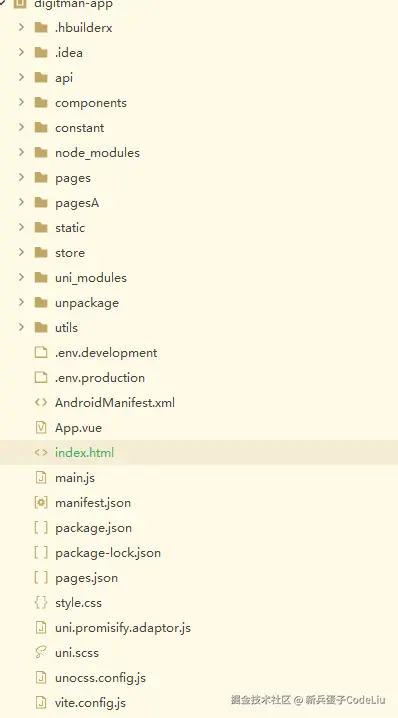398x718 pixels.
Task: Click the brackets icon beside package.json
Action: 41,528
